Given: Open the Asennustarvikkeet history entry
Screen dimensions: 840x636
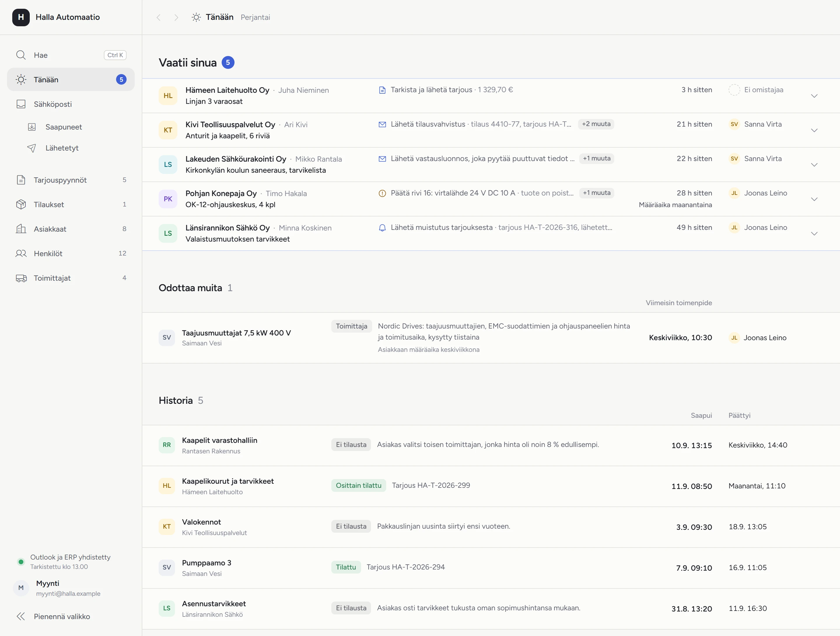Looking at the screenshot, I should click(491, 609).
